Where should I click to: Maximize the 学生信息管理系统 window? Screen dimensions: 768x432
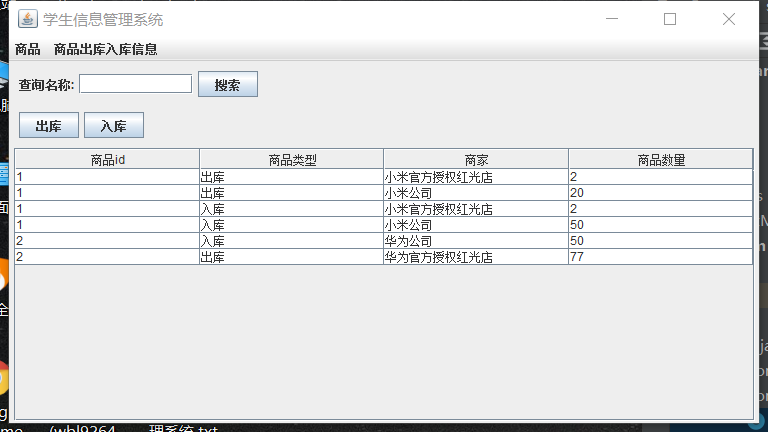click(x=670, y=19)
